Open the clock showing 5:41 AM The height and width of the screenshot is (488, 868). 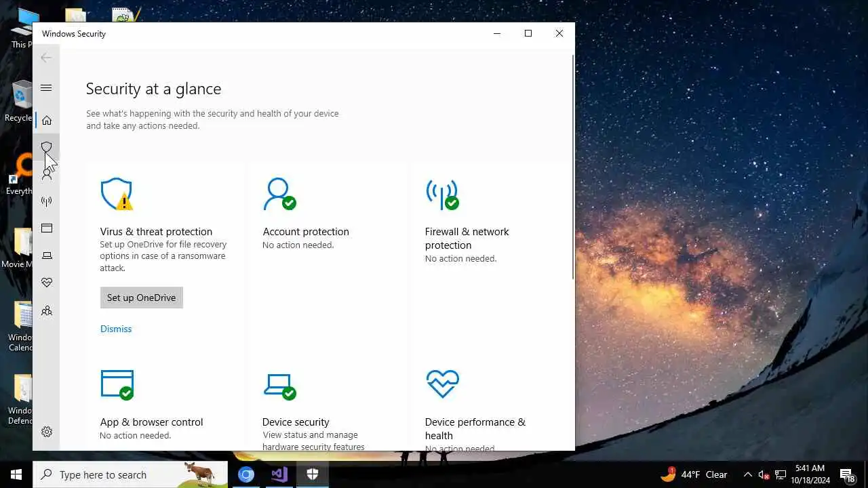810,474
